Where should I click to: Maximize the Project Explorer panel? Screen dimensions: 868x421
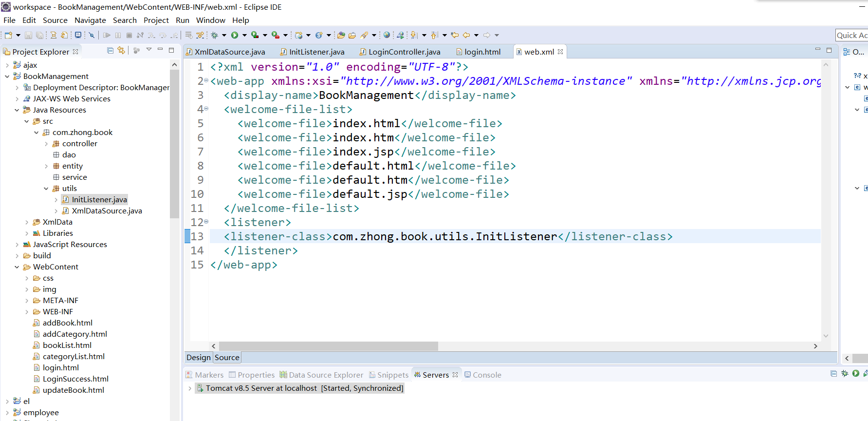point(171,50)
